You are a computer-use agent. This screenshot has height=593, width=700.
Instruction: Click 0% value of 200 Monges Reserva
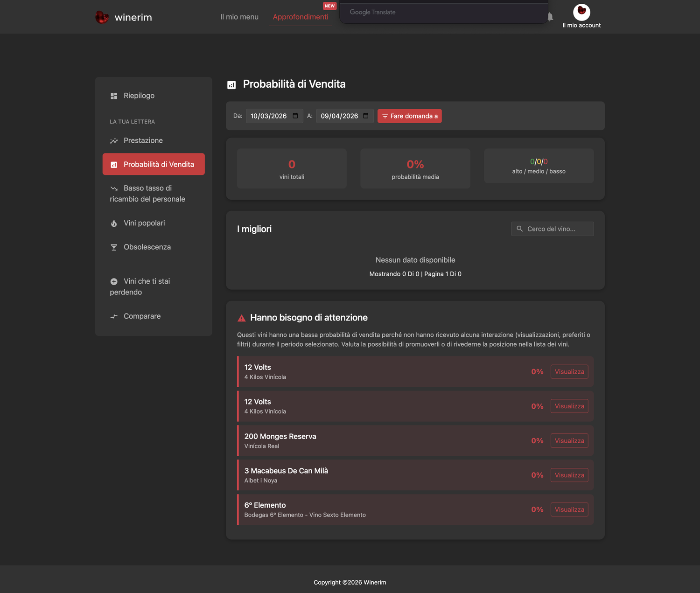537,441
